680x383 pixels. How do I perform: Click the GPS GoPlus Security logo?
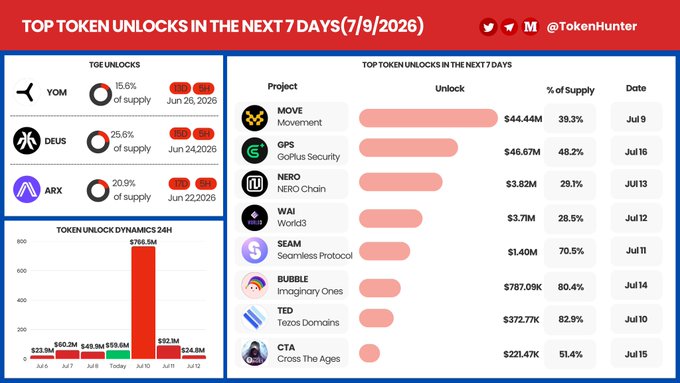(x=255, y=151)
